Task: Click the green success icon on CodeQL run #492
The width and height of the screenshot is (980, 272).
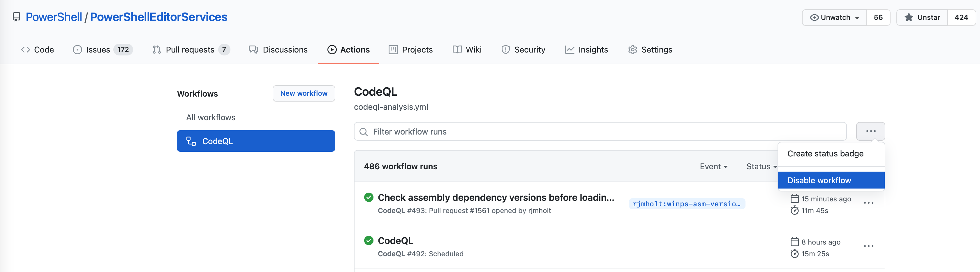Action: [368, 240]
